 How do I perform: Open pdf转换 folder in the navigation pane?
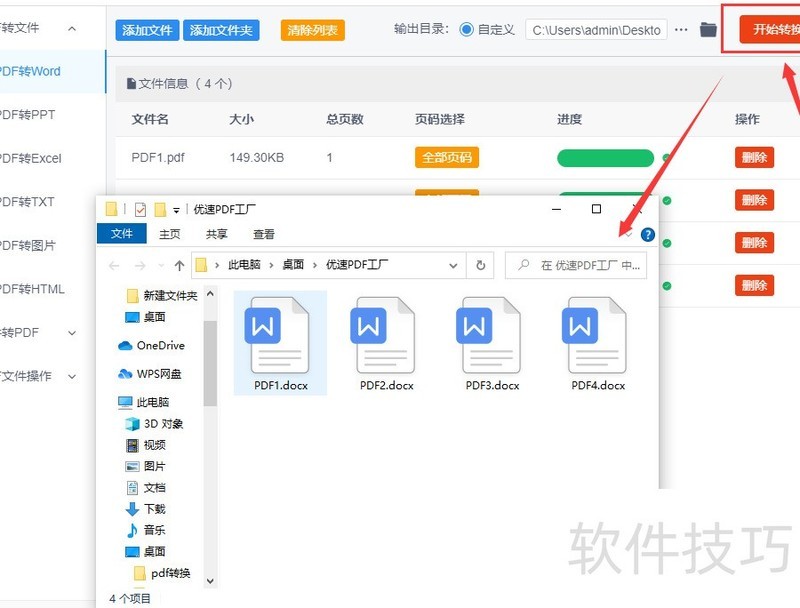(x=162, y=573)
